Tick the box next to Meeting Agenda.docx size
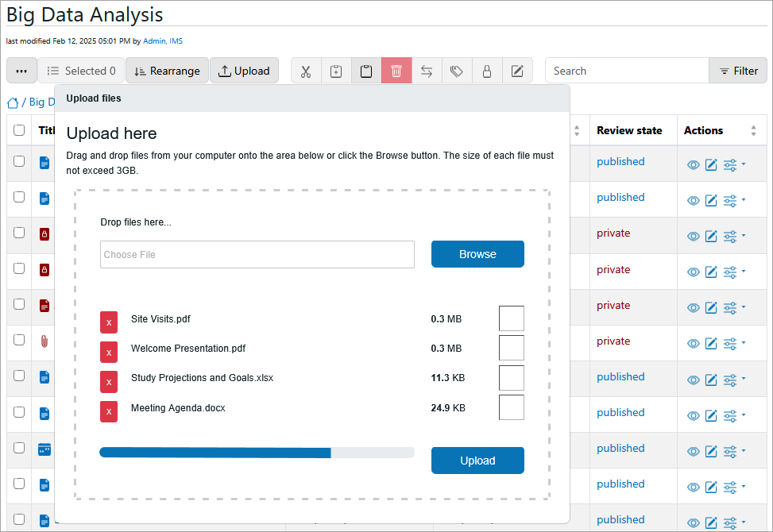The width and height of the screenshot is (773, 532). [511, 407]
